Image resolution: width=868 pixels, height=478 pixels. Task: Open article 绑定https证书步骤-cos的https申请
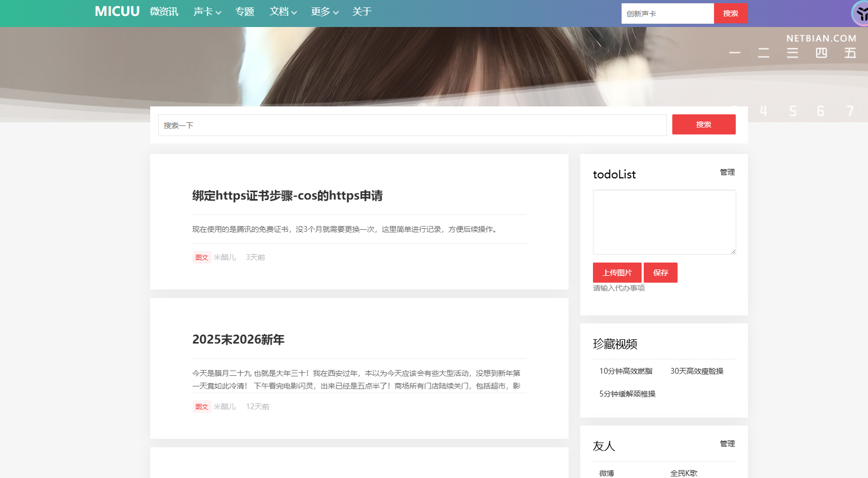click(287, 196)
